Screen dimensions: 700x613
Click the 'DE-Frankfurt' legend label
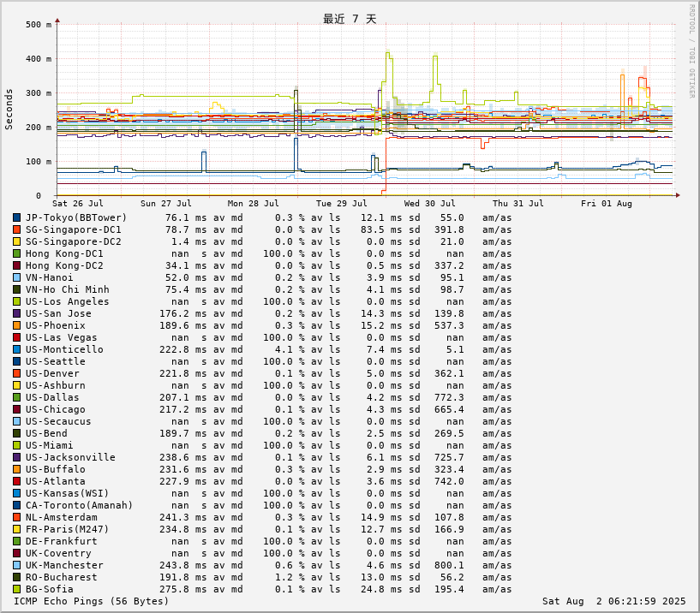pyautogui.click(x=61, y=542)
